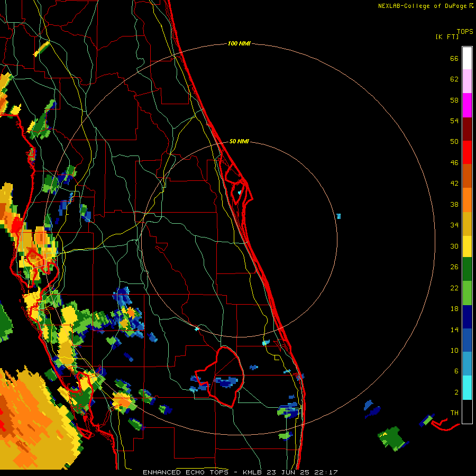This screenshot has height=476, width=476.
Task: Click the '38' legend value
Action: pyautogui.click(x=454, y=205)
